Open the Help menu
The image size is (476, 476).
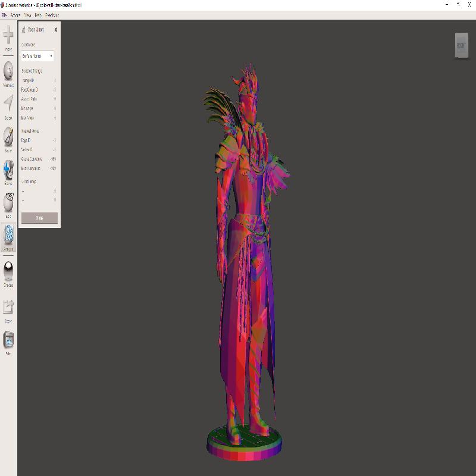pyautogui.click(x=38, y=14)
